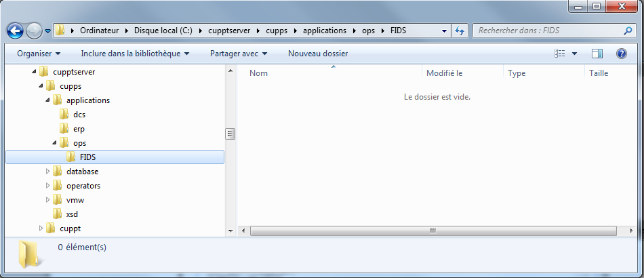
Task: Collapse the ops folder node
Action: (x=55, y=143)
